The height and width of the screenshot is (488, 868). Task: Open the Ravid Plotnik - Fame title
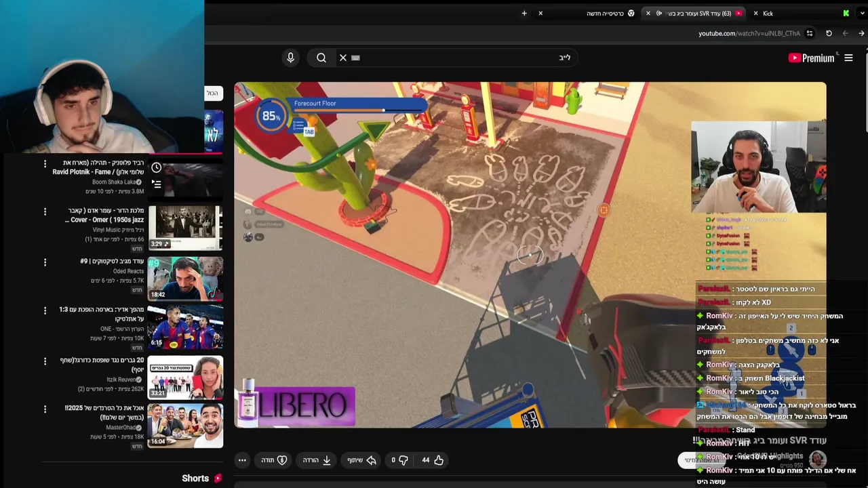[98, 167]
